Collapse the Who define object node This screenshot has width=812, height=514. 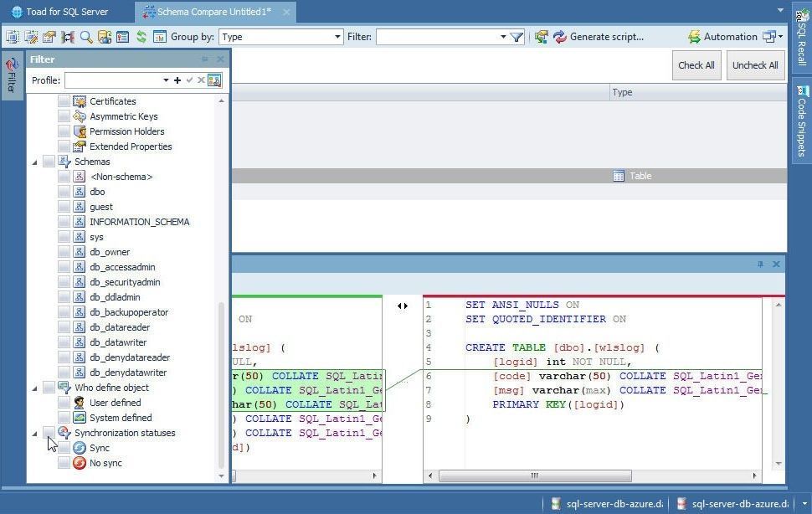pos(34,388)
